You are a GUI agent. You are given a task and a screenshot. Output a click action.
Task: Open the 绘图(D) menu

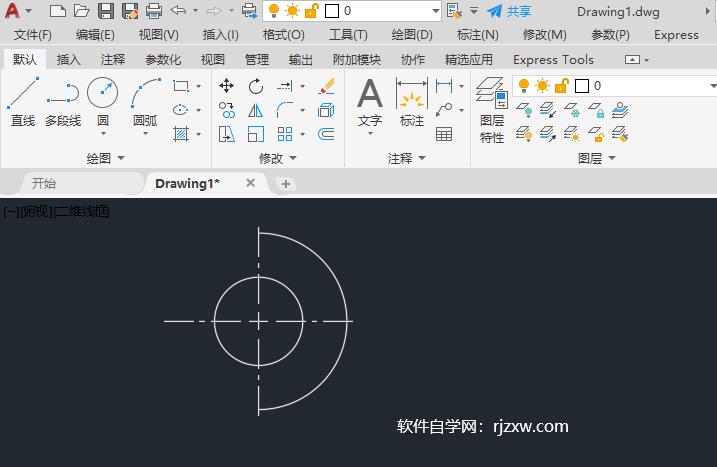(x=412, y=35)
